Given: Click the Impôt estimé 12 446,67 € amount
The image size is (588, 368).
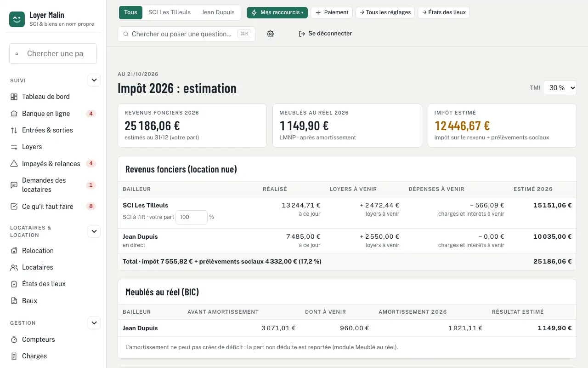Looking at the screenshot, I should coord(462,126).
